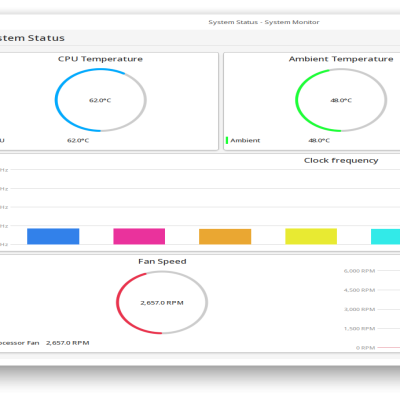Click the 4,500 RPM axis label

[x=359, y=290]
